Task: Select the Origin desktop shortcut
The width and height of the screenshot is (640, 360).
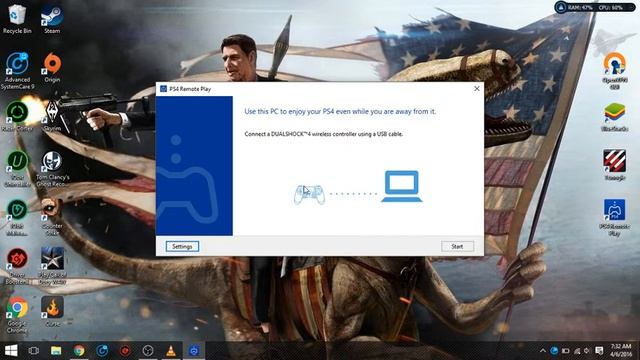Action: tap(52, 67)
